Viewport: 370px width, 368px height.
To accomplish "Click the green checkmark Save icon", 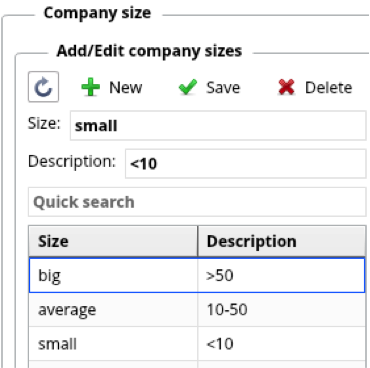I will 188,87.
